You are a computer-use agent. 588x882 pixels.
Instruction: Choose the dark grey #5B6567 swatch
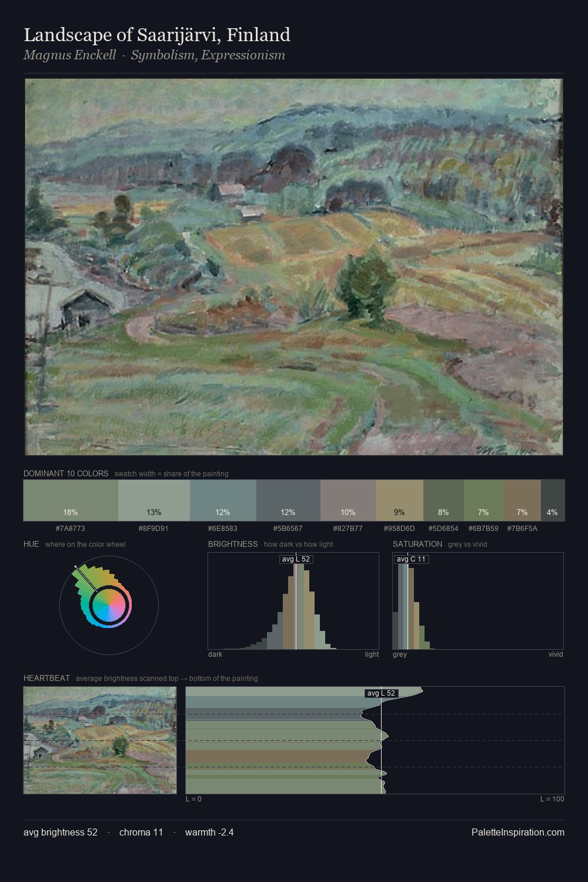tap(288, 500)
